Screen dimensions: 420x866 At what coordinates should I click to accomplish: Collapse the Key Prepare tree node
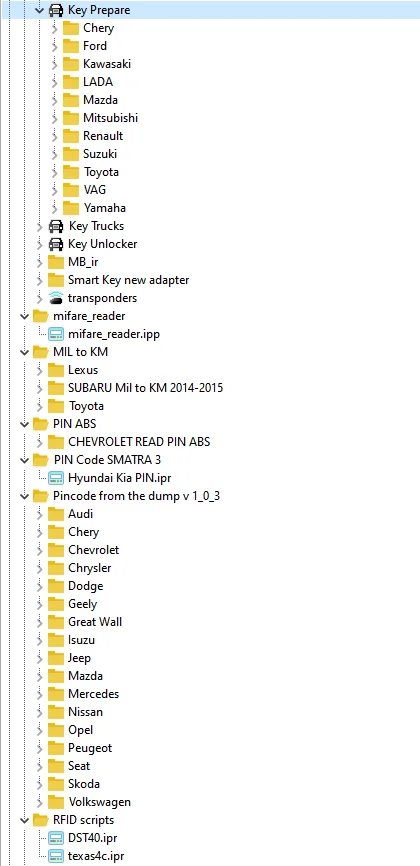tap(39, 10)
